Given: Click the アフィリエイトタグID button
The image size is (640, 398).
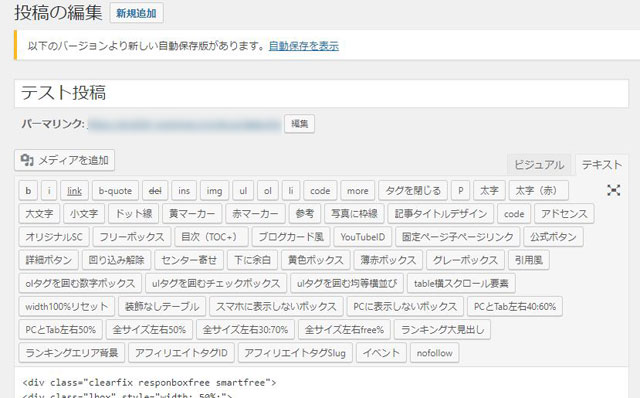Looking at the screenshot, I should coord(181,353).
